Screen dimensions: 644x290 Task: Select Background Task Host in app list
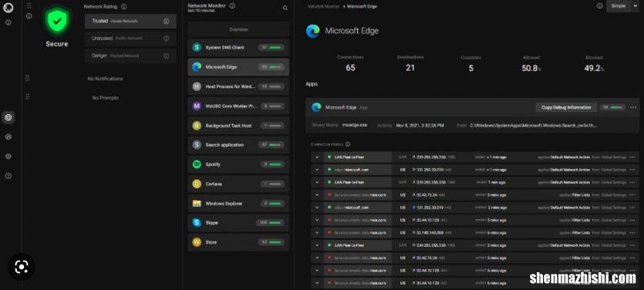238,126
